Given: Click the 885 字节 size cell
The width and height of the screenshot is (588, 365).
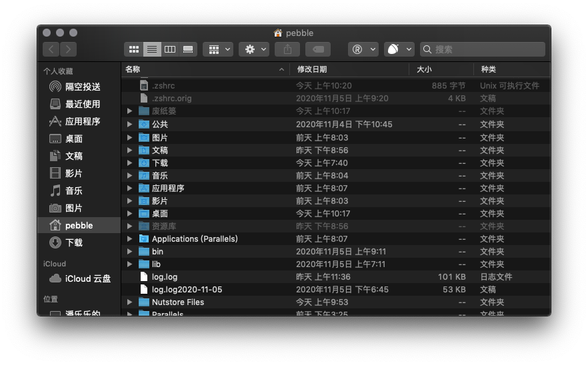Looking at the screenshot, I should (x=448, y=85).
